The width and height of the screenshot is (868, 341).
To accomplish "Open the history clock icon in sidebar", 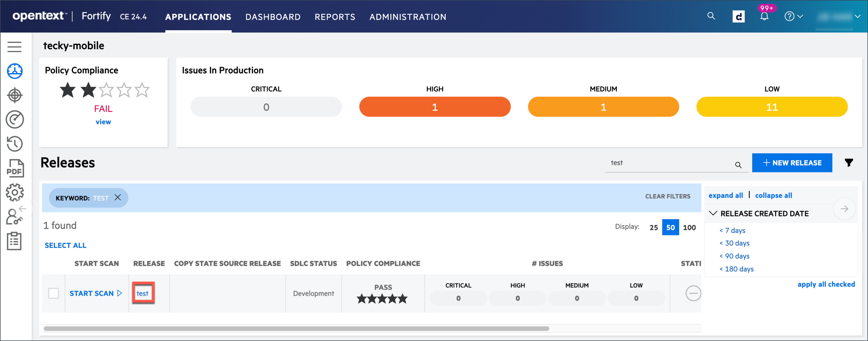I will point(14,144).
